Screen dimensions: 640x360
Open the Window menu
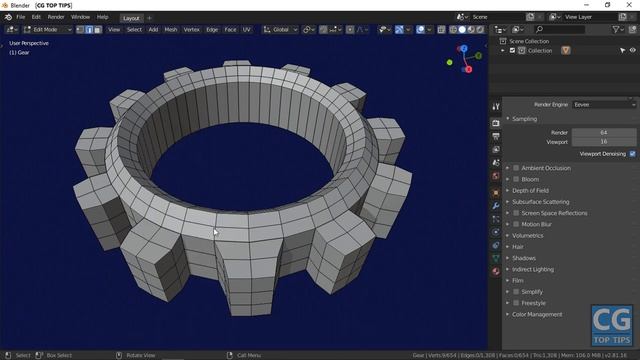click(x=80, y=17)
